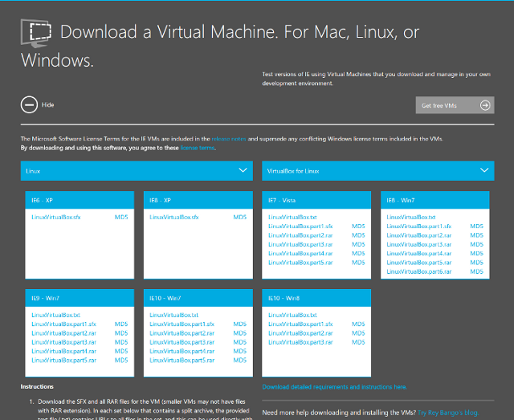Viewport: 514px width, 420px height.
Task: Download IE10 - Win7 part1.sfx
Action: click(182, 324)
